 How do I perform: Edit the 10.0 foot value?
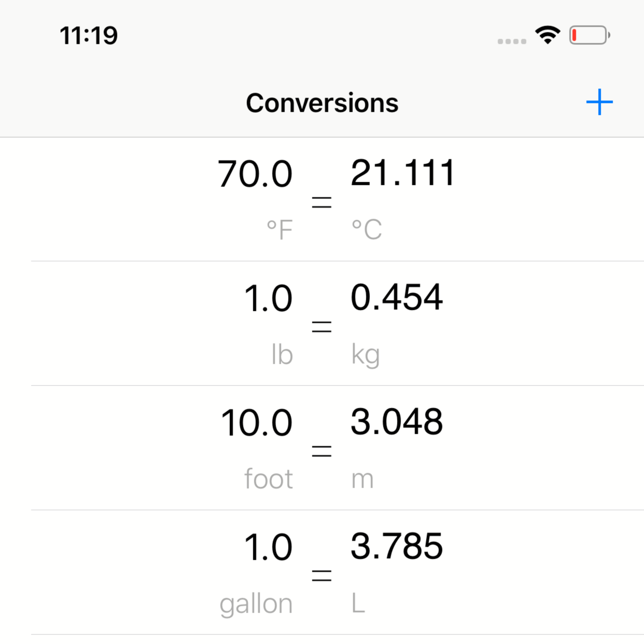257,423
